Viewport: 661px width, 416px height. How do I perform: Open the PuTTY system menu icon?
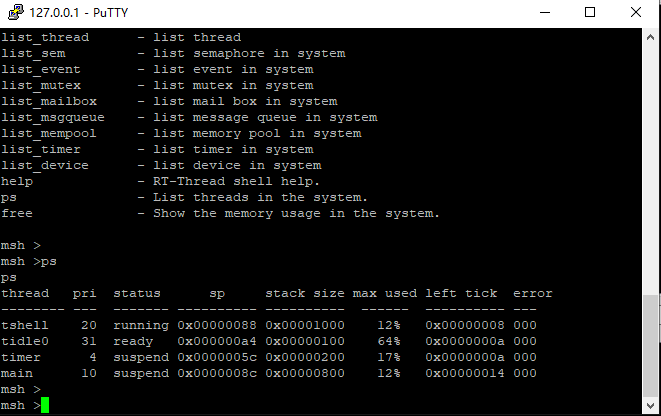[x=16, y=12]
